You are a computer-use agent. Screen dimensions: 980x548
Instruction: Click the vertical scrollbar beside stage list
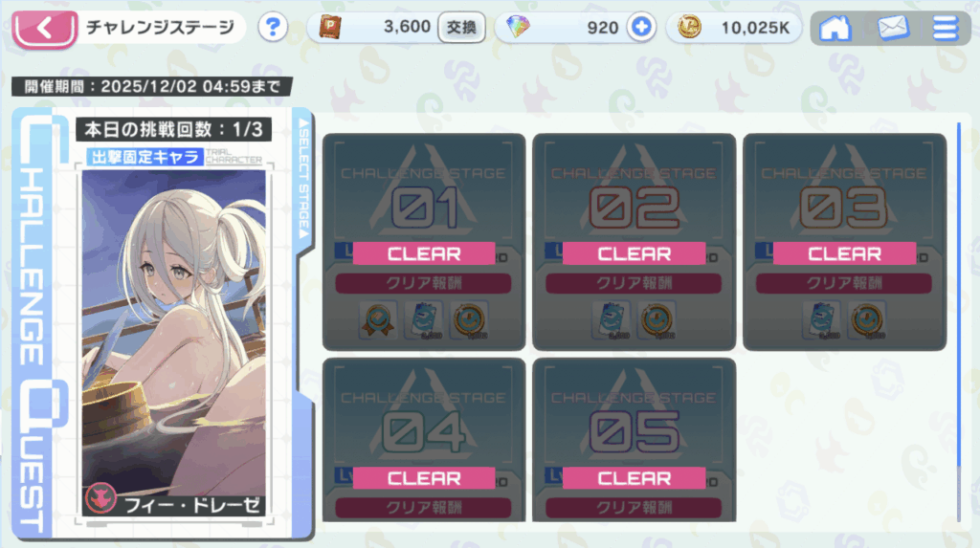[x=959, y=321]
